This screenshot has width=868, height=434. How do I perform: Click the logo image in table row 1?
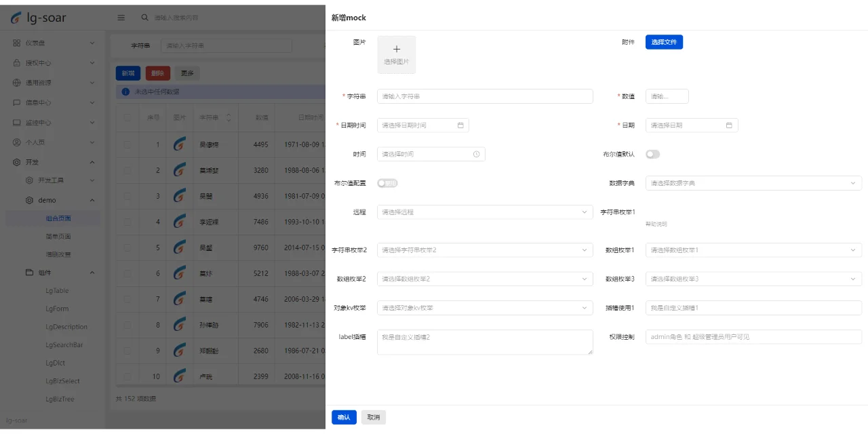click(x=180, y=144)
